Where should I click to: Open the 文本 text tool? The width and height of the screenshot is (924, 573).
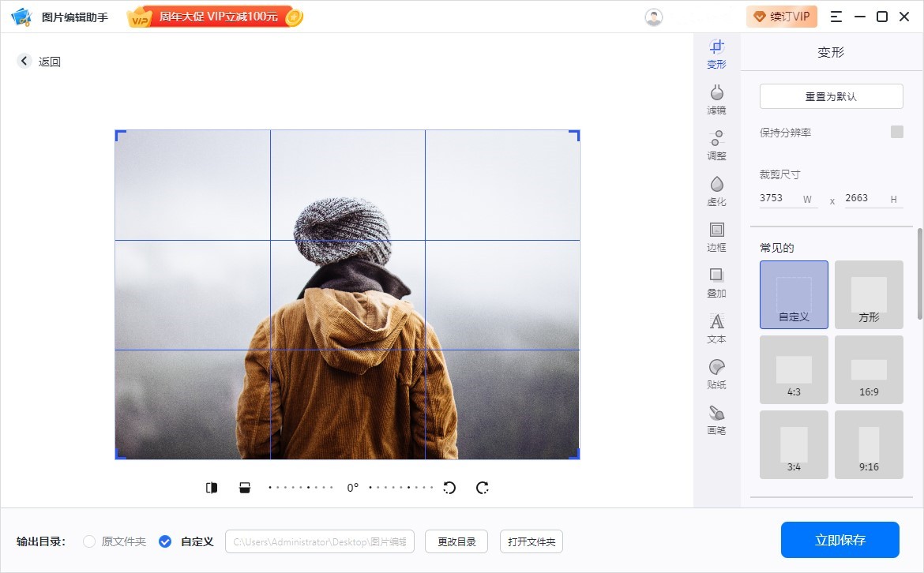[x=716, y=328]
